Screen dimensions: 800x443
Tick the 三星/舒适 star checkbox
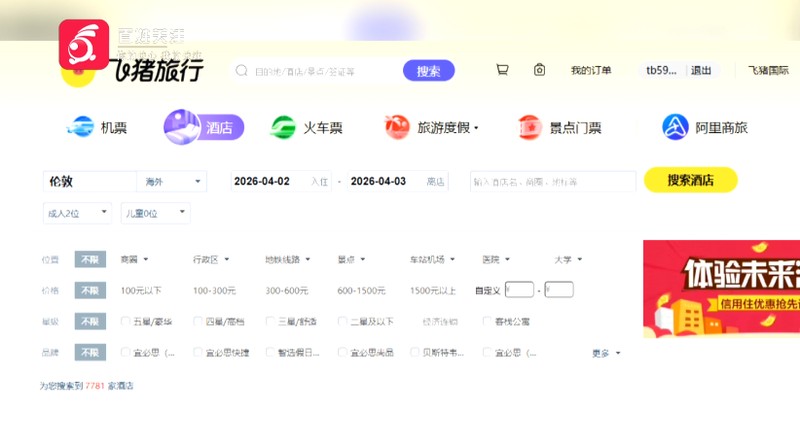[x=270, y=321]
